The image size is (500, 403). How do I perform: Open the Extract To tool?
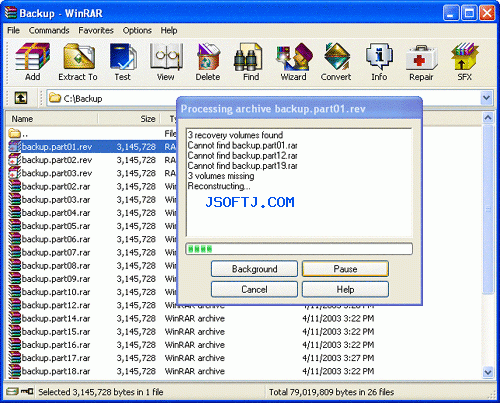tap(78, 62)
